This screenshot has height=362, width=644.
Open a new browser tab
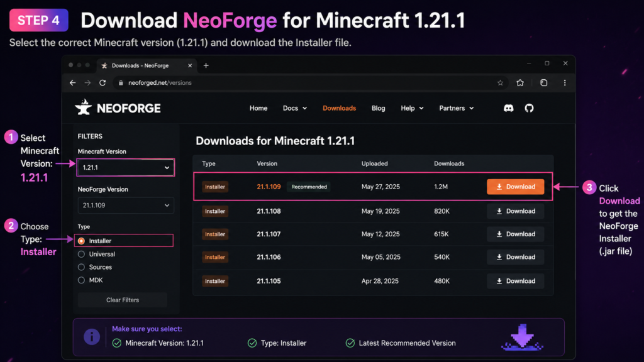tap(206, 65)
